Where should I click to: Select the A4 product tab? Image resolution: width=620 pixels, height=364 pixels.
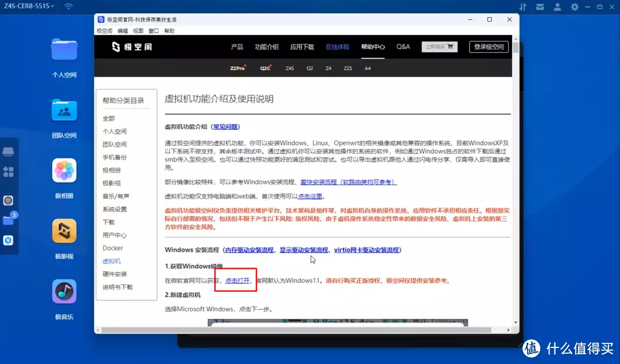[x=368, y=68]
